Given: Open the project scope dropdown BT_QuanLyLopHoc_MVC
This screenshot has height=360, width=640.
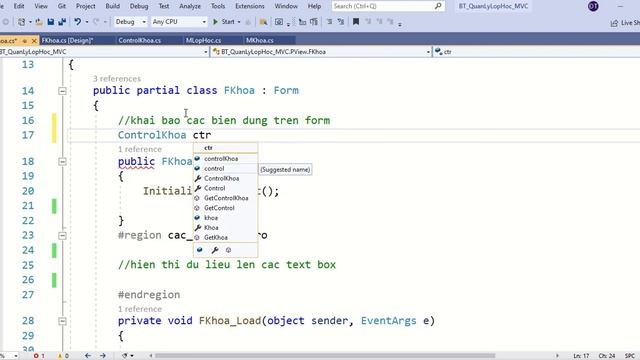Looking at the screenshot, I should click(104, 52).
